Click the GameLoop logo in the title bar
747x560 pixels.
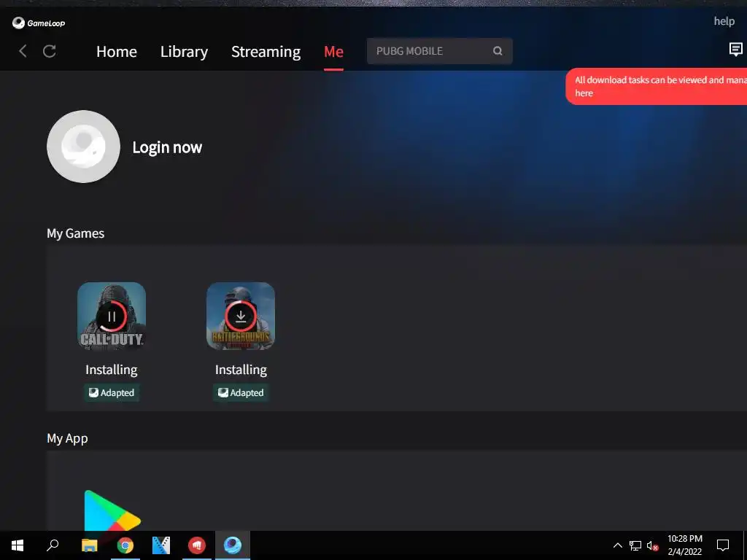(39, 23)
